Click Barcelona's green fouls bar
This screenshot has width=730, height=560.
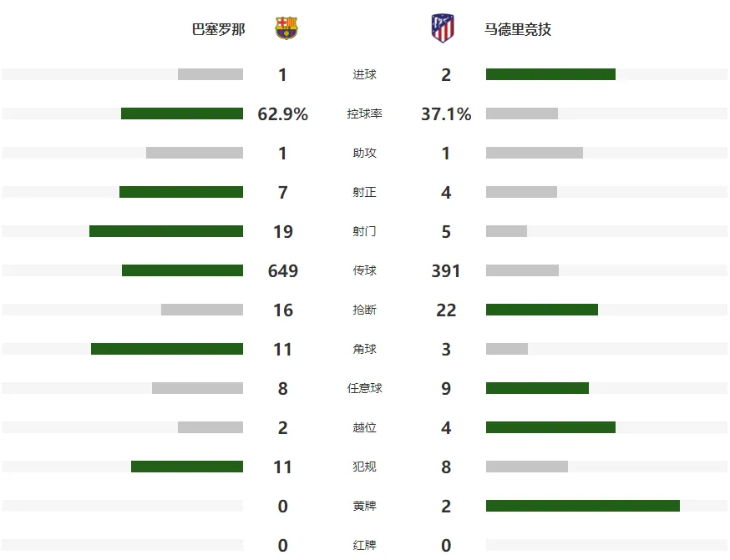point(187,467)
